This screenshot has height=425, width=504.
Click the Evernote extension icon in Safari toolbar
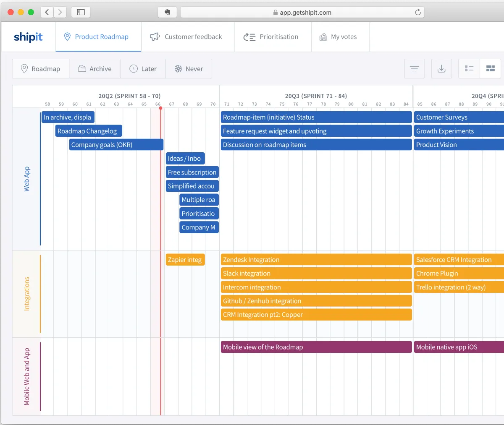pyautogui.click(x=167, y=12)
